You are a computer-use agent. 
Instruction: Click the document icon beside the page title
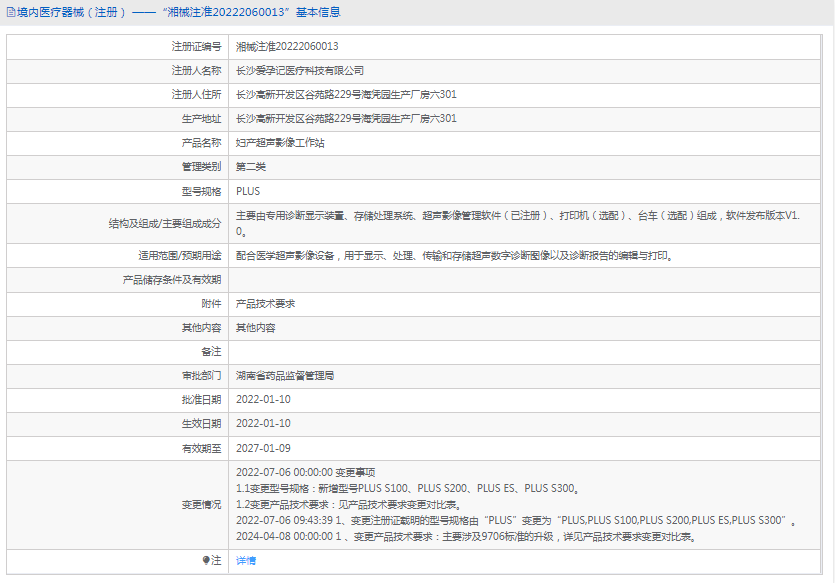[11, 12]
